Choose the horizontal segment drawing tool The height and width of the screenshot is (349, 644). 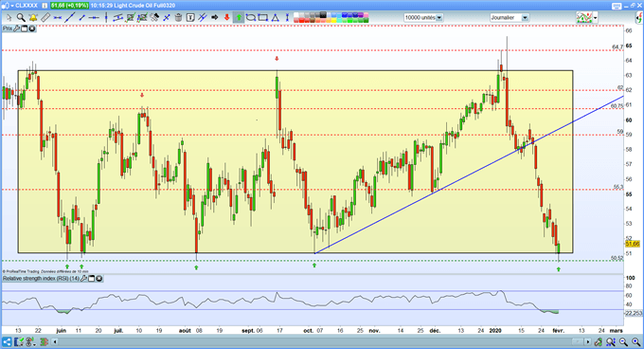click(x=58, y=18)
